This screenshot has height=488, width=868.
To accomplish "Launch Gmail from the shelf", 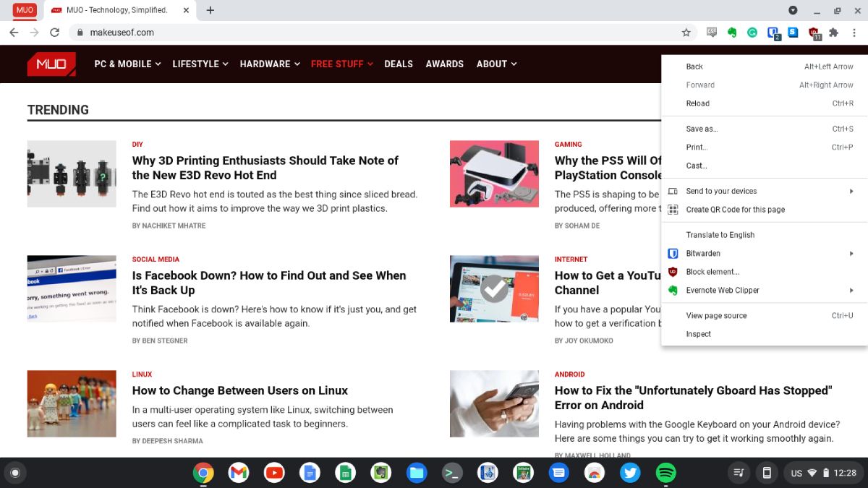I will tap(239, 474).
